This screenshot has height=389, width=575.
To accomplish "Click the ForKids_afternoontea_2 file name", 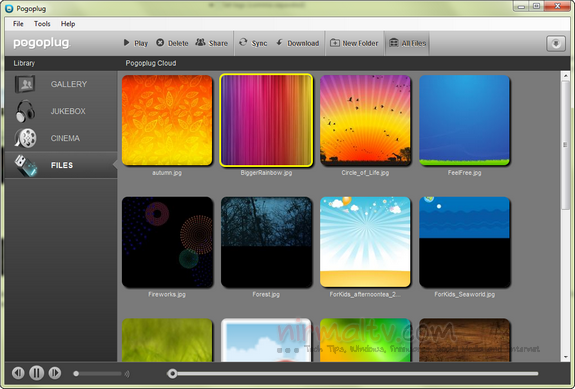I will pyautogui.click(x=365, y=294).
